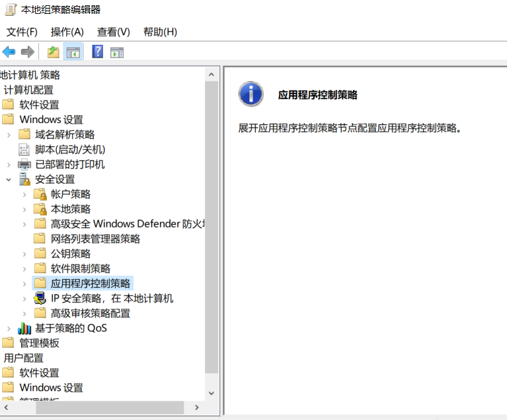Expand the 软件限制策略 node arrow
This screenshot has height=420, width=507.
pos(24,269)
